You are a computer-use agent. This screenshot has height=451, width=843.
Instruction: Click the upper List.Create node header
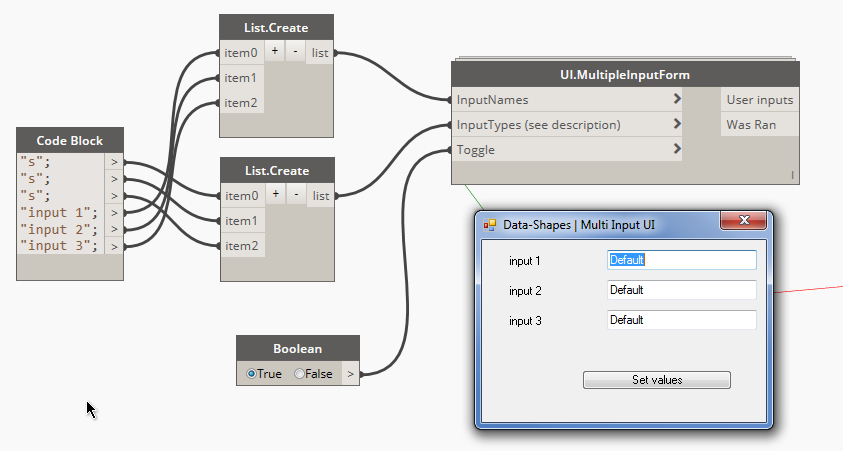(276, 27)
